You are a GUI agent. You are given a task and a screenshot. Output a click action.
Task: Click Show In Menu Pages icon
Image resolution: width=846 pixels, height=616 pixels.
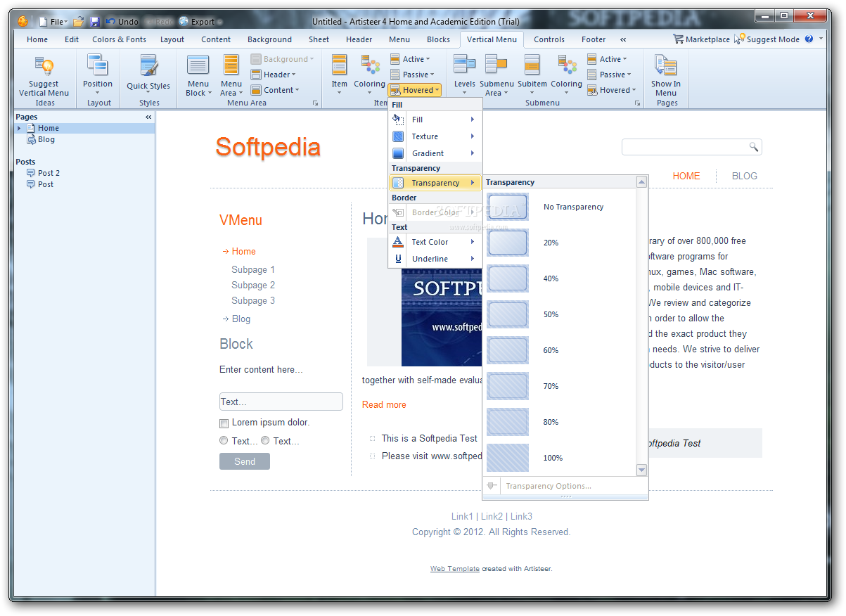click(665, 65)
